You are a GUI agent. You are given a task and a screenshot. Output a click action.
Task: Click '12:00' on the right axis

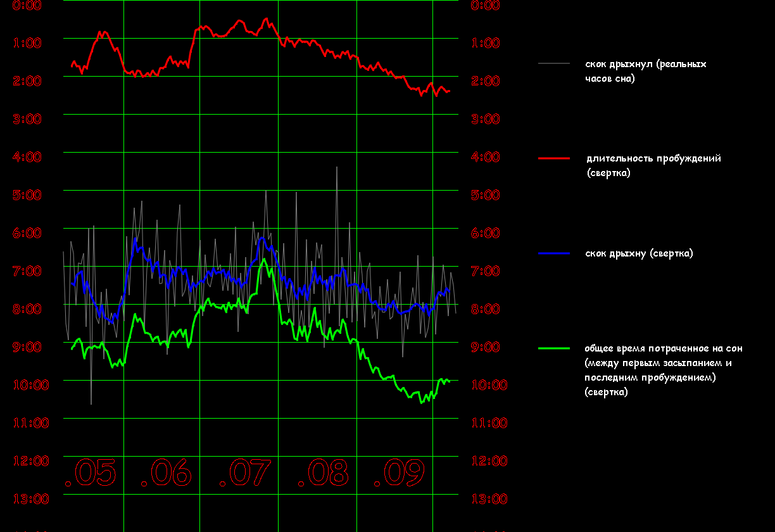[x=489, y=460]
